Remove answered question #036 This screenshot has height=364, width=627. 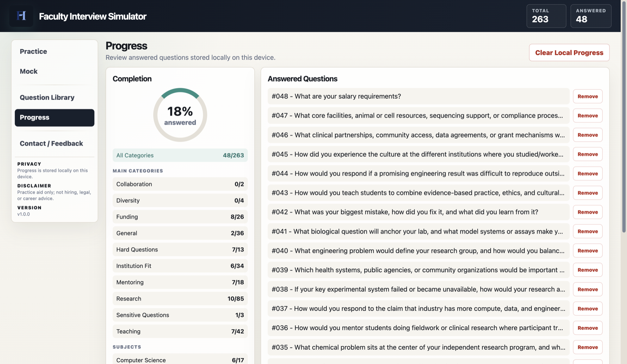[x=587, y=328]
